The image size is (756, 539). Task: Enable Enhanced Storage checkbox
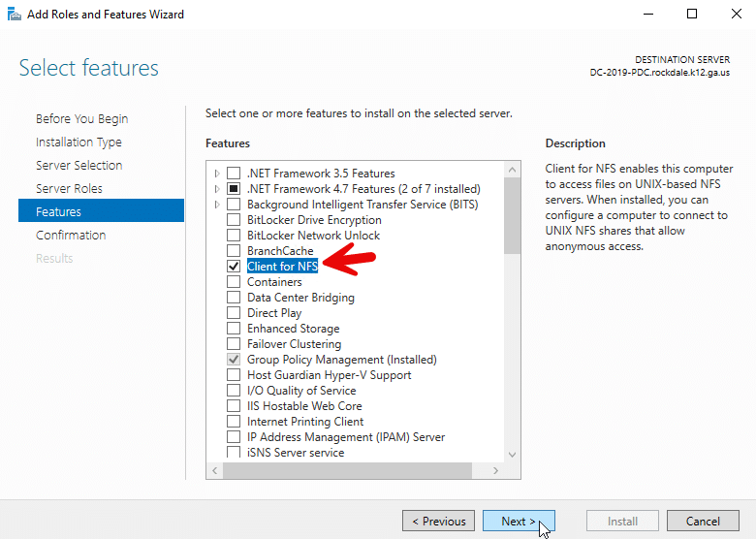(x=234, y=329)
